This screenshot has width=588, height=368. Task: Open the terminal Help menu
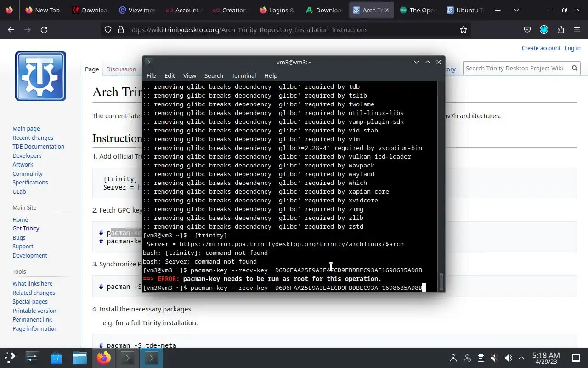tap(271, 75)
